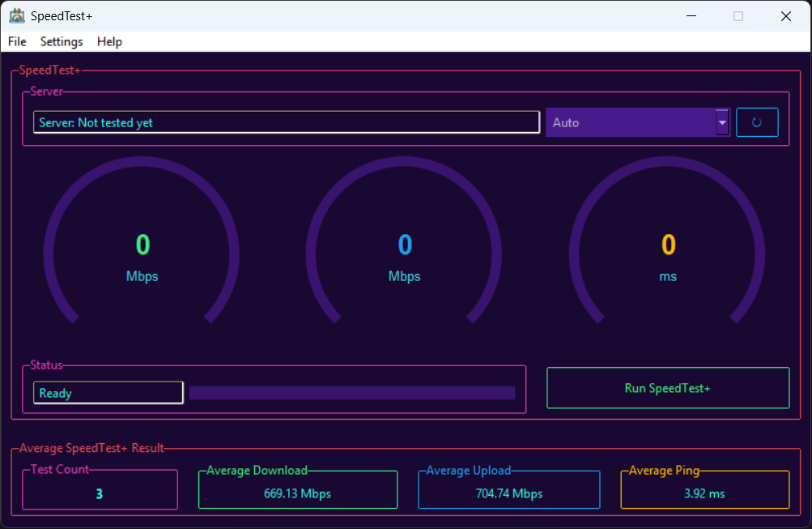
Task: Open the Help menu
Action: click(x=109, y=41)
